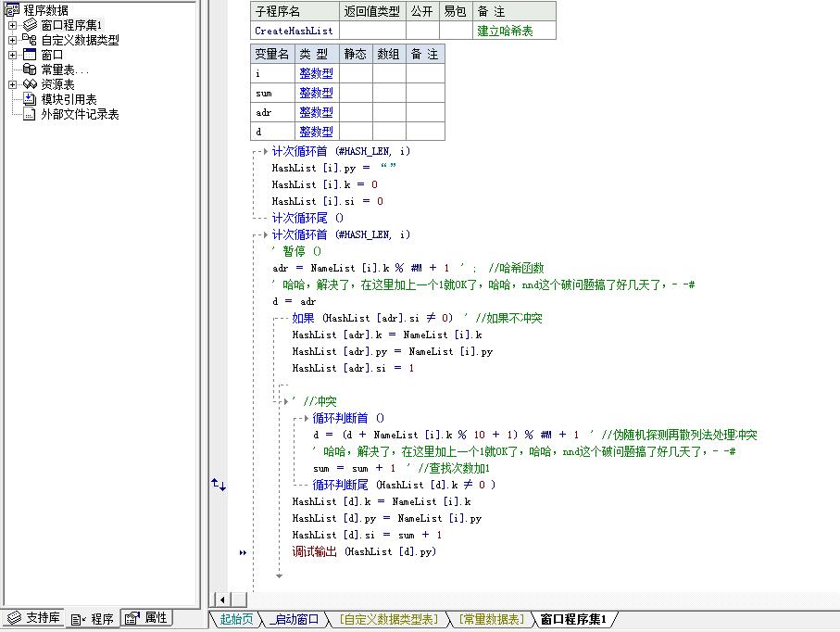Collapse the first 计次循环首 loop arrow
This screenshot has height=632, width=840.
click(265, 152)
